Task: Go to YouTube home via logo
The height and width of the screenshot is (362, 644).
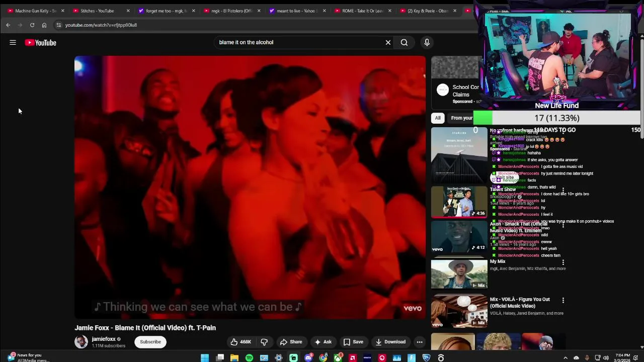Action: [41, 43]
